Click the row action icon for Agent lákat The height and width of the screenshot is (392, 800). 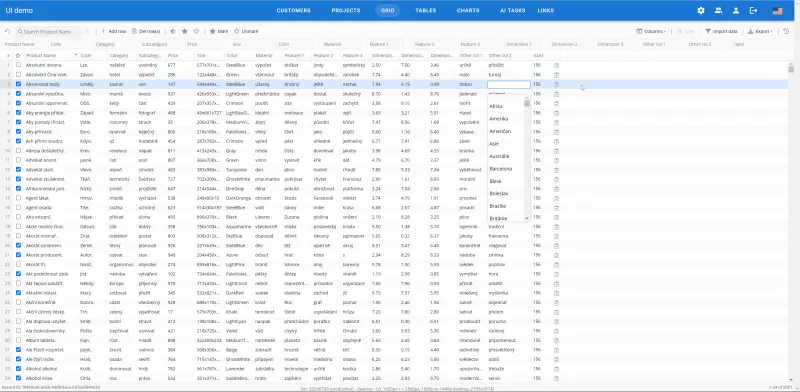[x=556, y=198]
